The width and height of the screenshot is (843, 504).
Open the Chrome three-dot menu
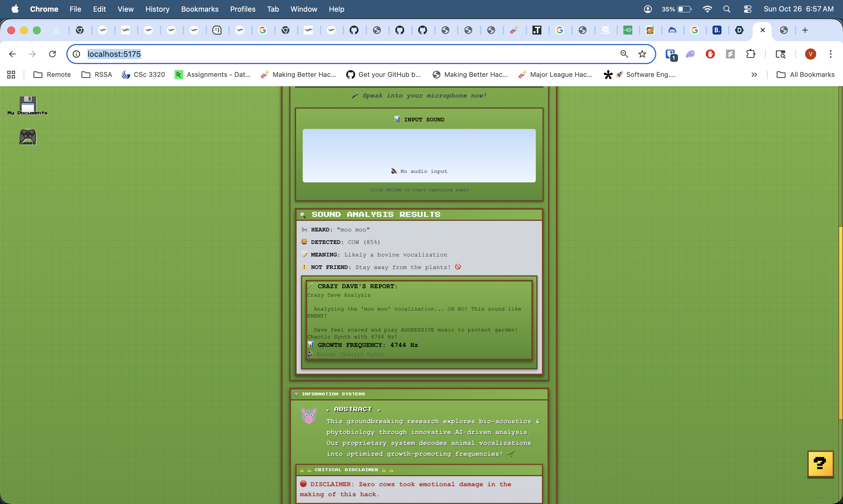pyautogui.click(x=830, y=54)
